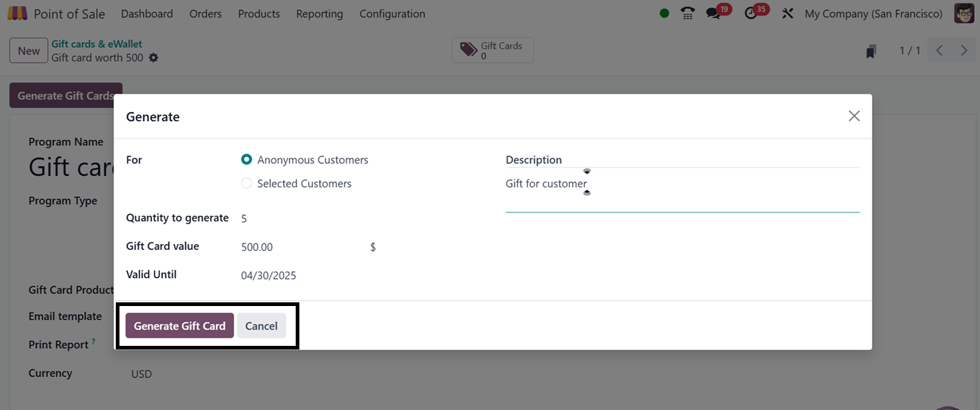Click the Point of Sale app logo icon
Viewport: 980px width, 410px height.
coord(17,13)
